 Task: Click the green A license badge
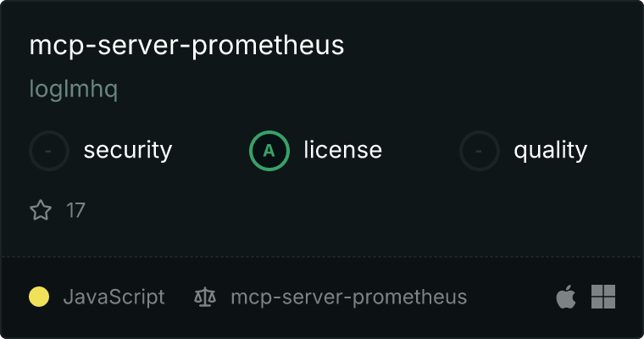[269, 151]
